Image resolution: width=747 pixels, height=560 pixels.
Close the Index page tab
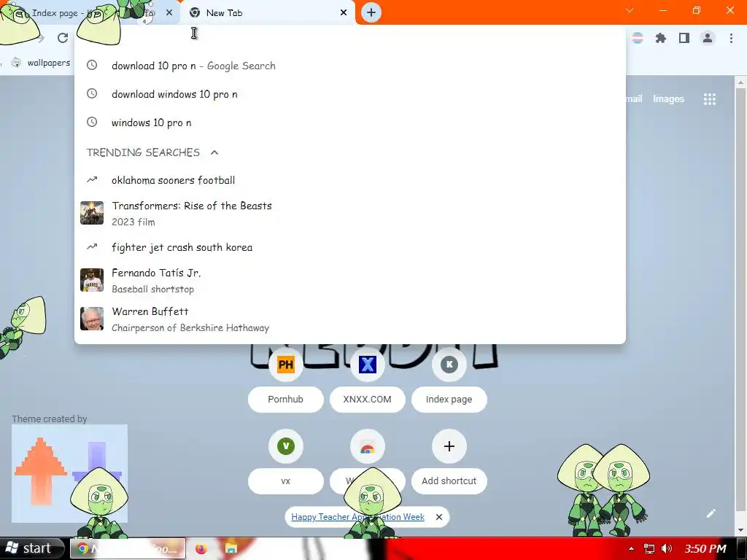click(169, 13)
